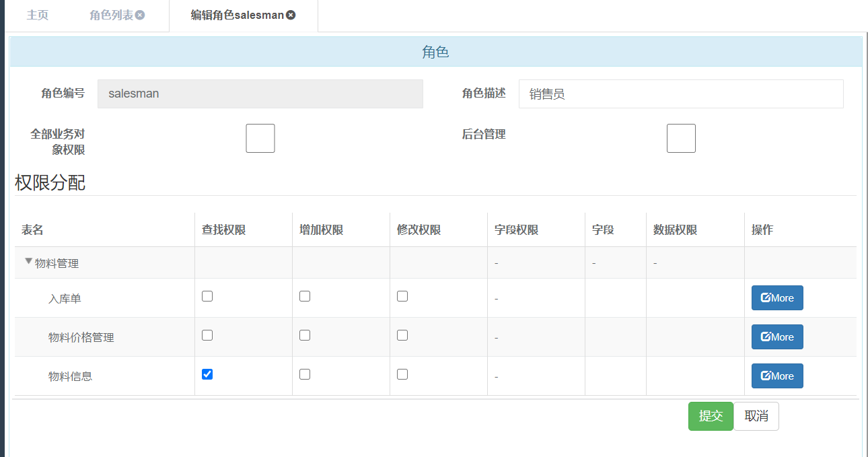The height and width of the screenshot is (457, 868).
Task: Click the 表名 column header
Action: [32, 230]
